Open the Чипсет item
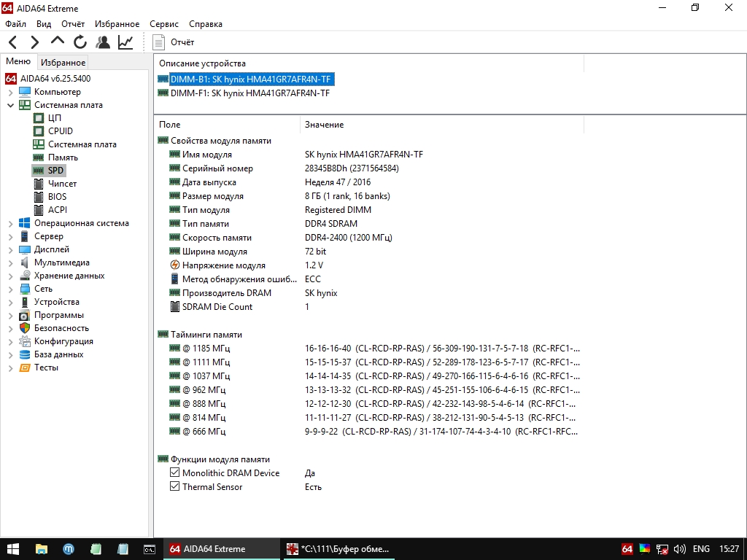The image size is (747, 560). (x=62, y=183)
